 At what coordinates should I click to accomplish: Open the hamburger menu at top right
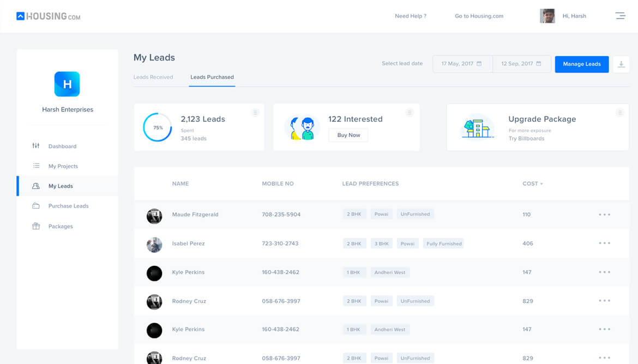pyautogui.click(x=621, y=16)
